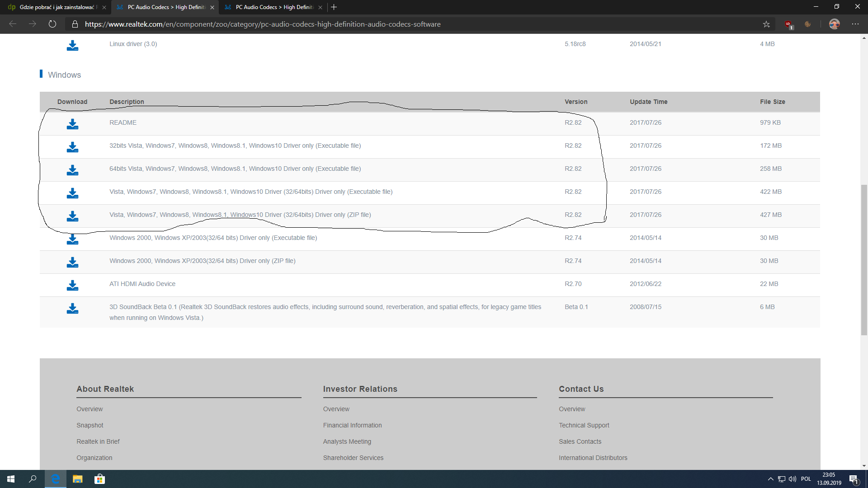Open Overview under Investor Relations
Screen dimensions: 868x488
336,409
